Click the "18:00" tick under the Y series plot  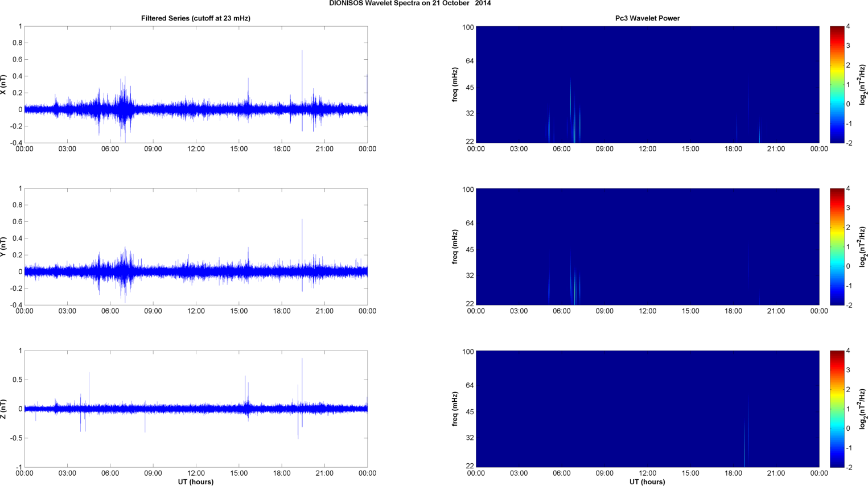[282, 311]
